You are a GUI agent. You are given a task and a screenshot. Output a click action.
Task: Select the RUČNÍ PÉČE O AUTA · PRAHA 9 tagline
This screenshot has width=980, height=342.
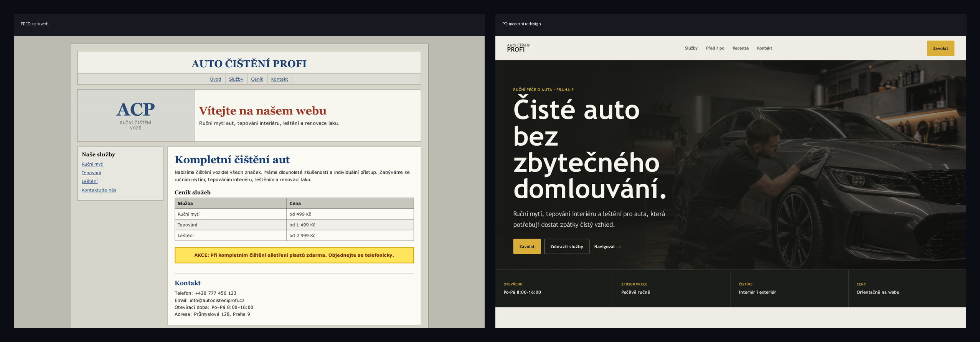[x=543, y=90]
